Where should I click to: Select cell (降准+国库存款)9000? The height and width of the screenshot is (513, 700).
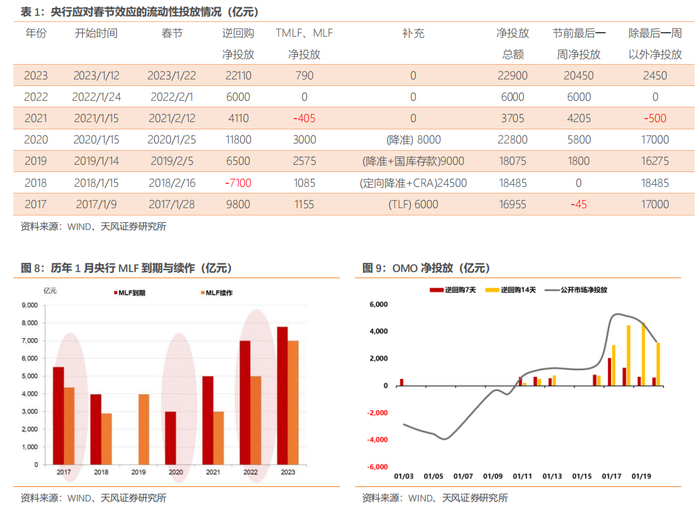(413, 161)
